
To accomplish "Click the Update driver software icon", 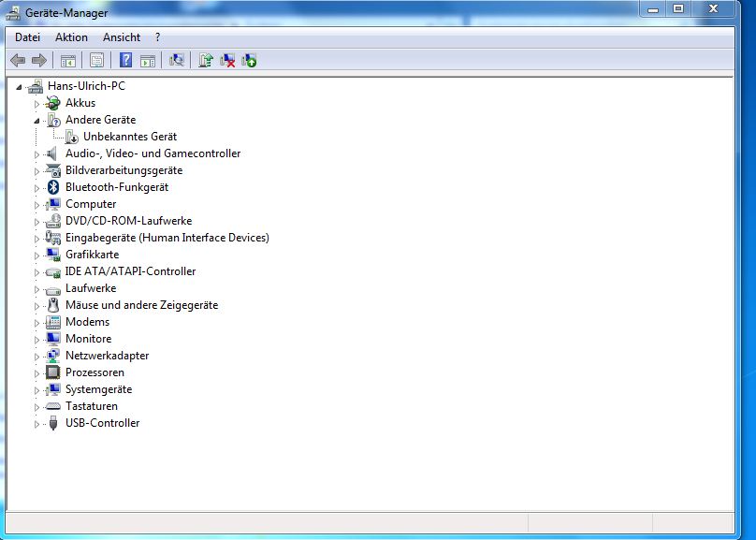I will tap(206, 60).
